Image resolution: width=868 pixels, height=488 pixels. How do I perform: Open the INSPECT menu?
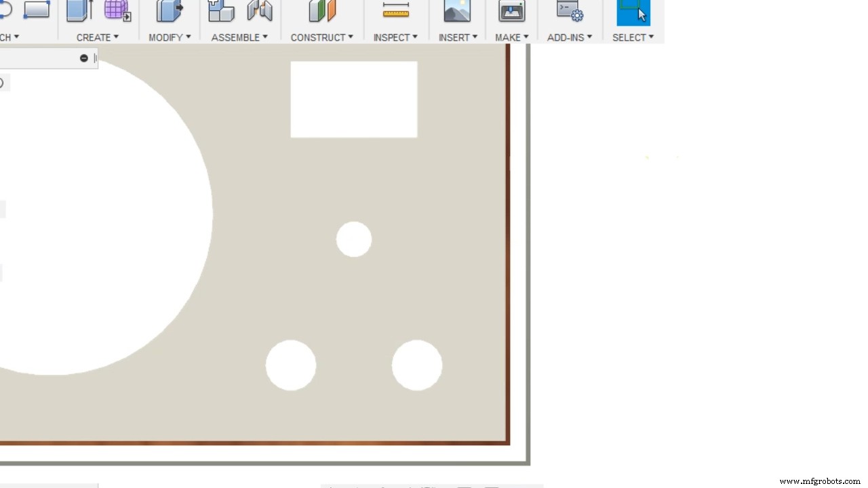tap(395, 37)
